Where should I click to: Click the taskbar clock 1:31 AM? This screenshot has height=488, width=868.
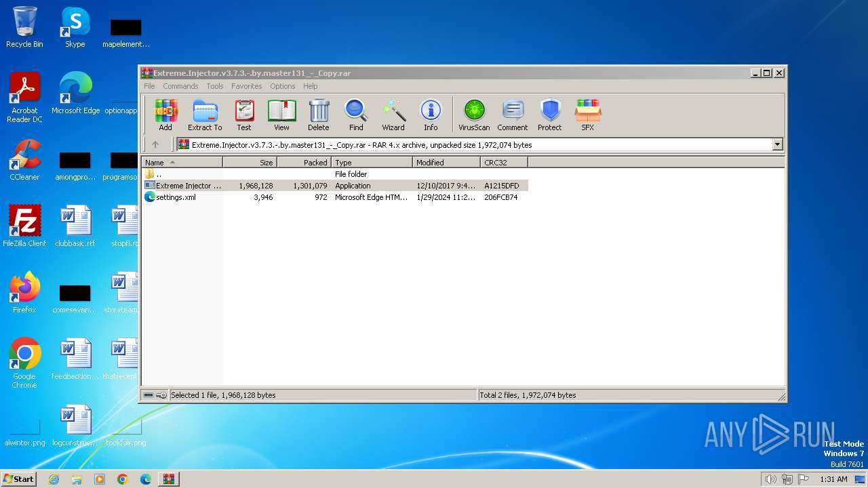click(833, 479)
